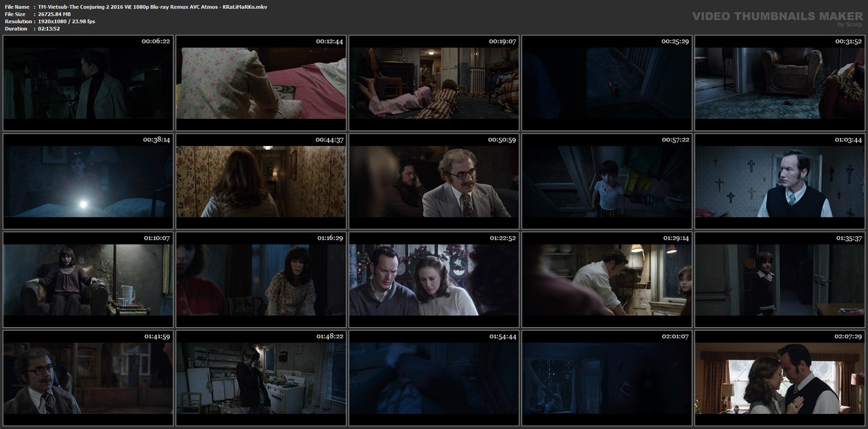Select the resolution value 1920x1080 / 23.98 fps

tap(66, 22)
